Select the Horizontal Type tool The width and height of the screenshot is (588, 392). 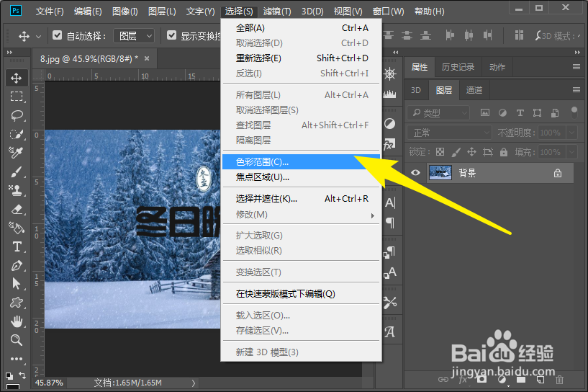(x=16, y=246)
